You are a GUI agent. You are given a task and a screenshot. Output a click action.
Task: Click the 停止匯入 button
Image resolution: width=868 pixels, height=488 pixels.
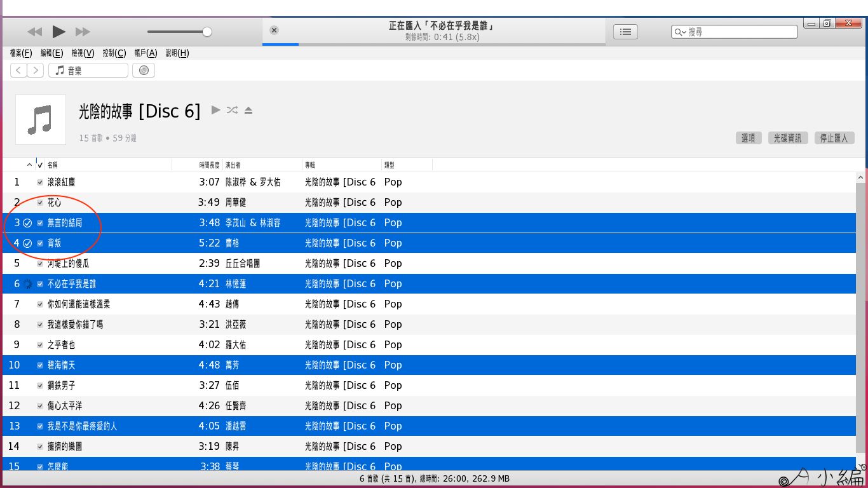coord(834,138)
